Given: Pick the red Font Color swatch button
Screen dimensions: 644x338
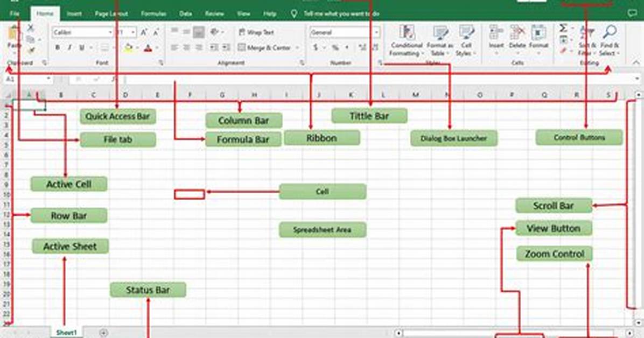Looking at the screenshot, I should (x=148, y=48).
